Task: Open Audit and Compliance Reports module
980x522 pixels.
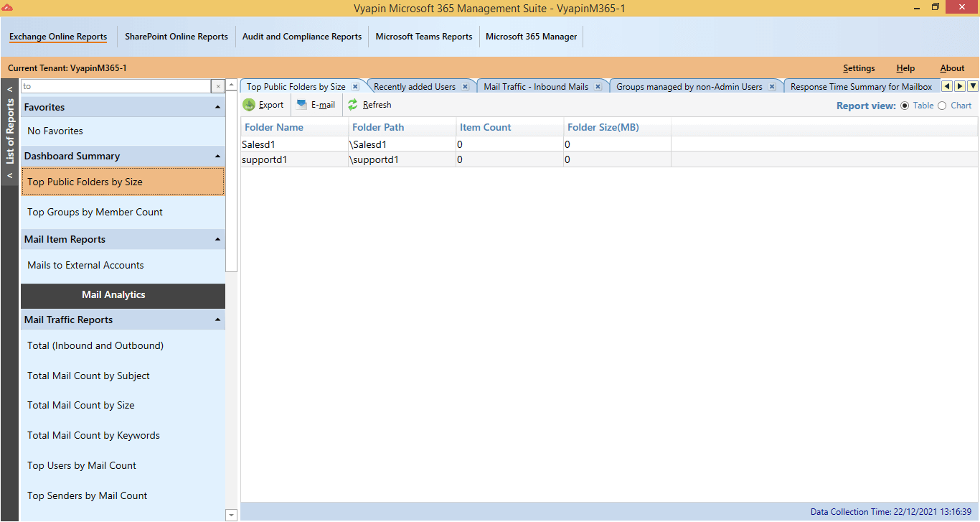Action: pyautogui.click(x=302, y=37)
